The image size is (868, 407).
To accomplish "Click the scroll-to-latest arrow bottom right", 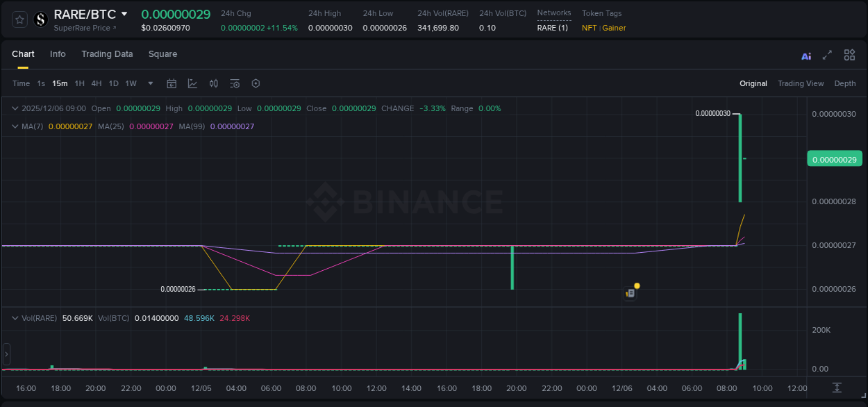I will tap(837, 389).
